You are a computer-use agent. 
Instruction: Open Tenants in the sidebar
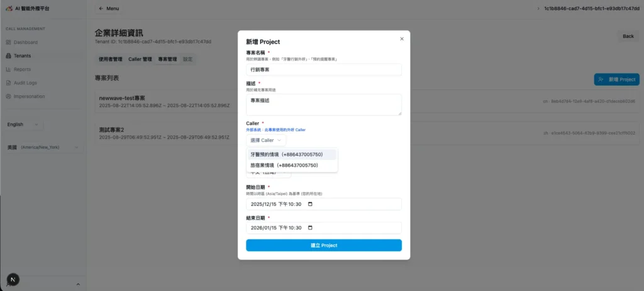tap(22, 56)
